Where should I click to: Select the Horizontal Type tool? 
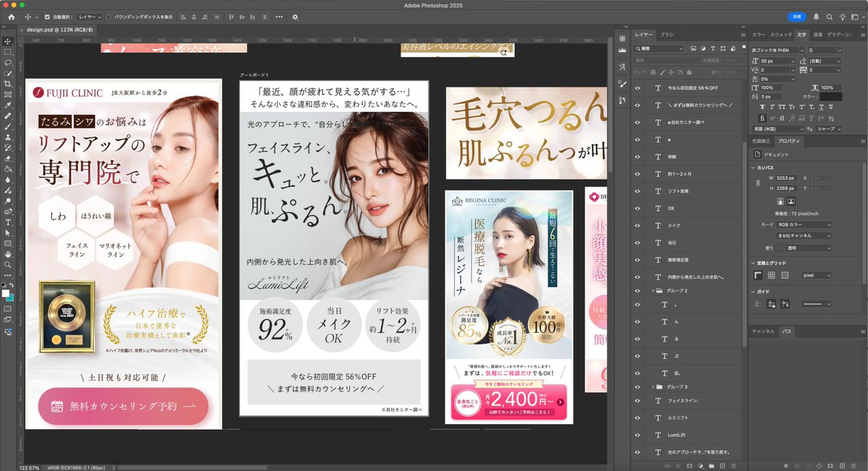(7, 222)
